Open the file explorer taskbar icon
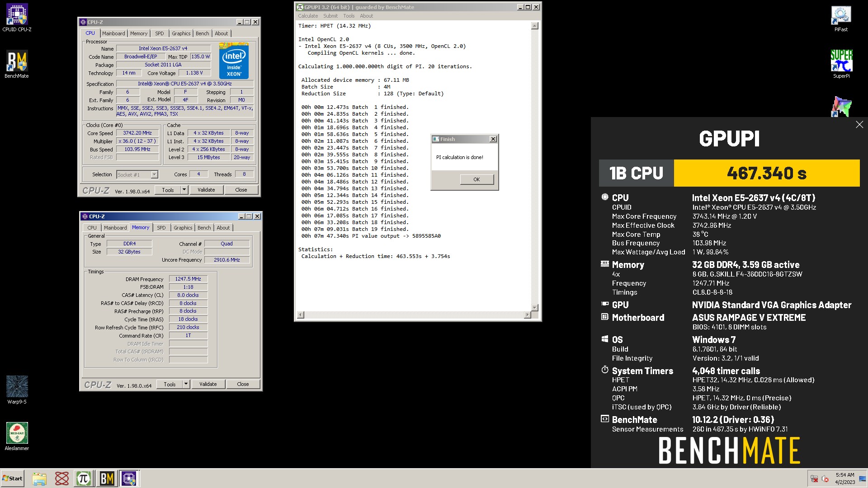Viewport: 868px width, 488px height. pyautogui.click(x=39, y=479)
